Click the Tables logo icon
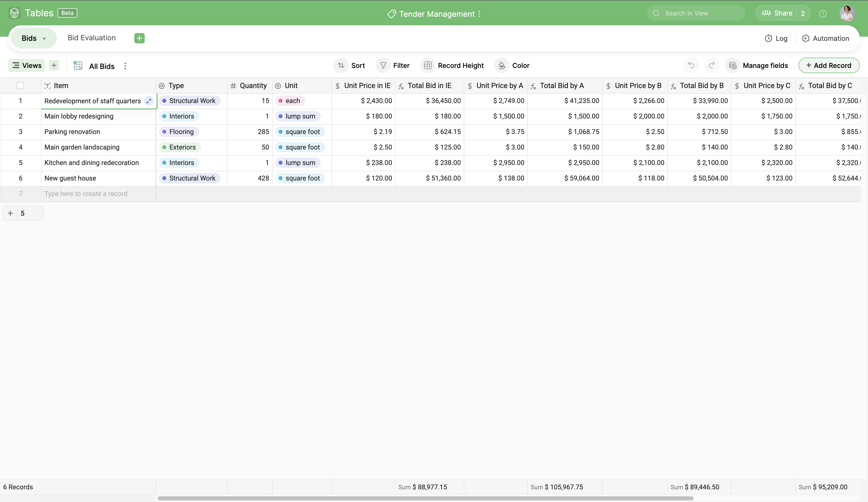This screenshot has width=868, height=502. [14, 13]
